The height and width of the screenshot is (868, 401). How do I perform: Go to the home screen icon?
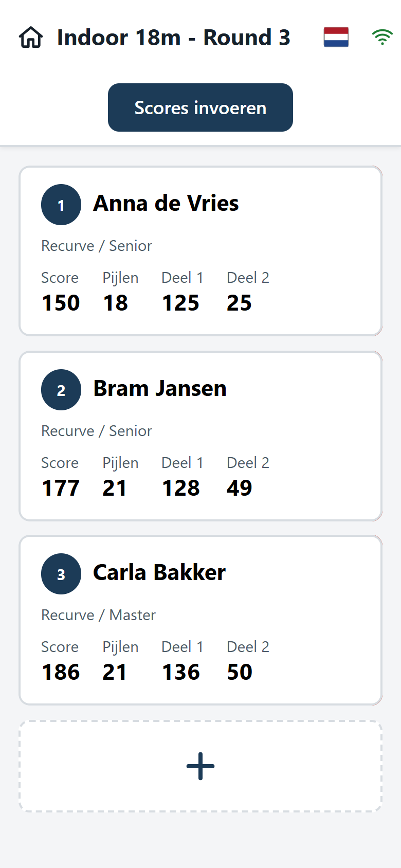[x=31, y=38]
